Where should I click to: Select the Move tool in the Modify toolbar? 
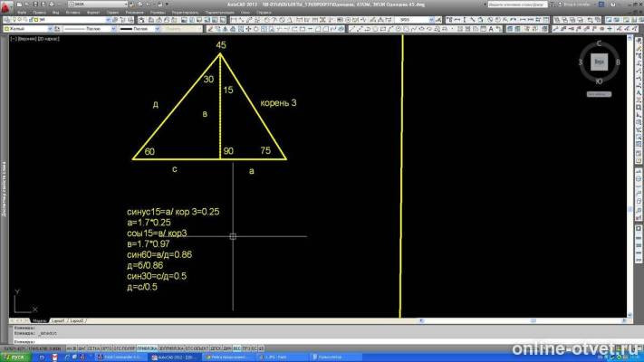tap(248, 29)
